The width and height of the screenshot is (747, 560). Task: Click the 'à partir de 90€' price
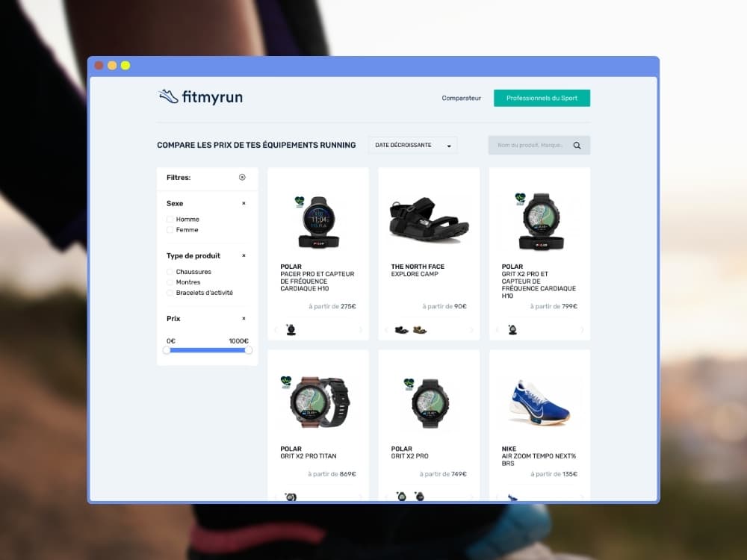(x=444, y=306)
